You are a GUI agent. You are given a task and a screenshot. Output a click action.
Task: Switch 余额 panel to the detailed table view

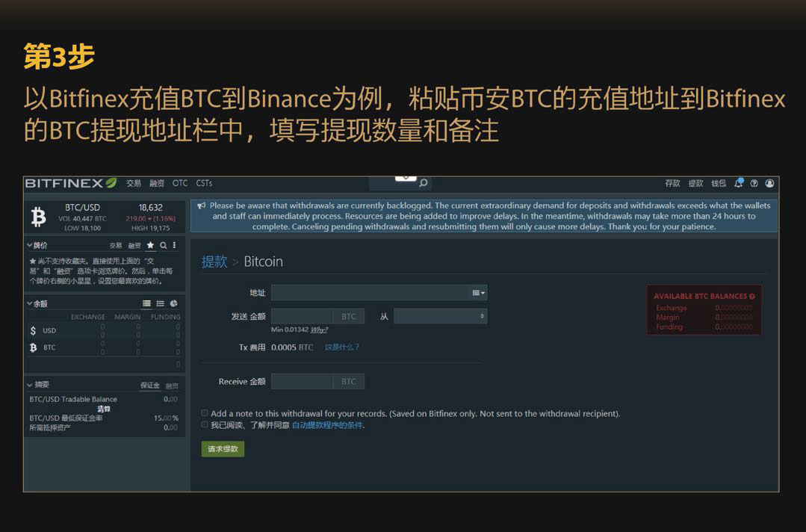146,304
